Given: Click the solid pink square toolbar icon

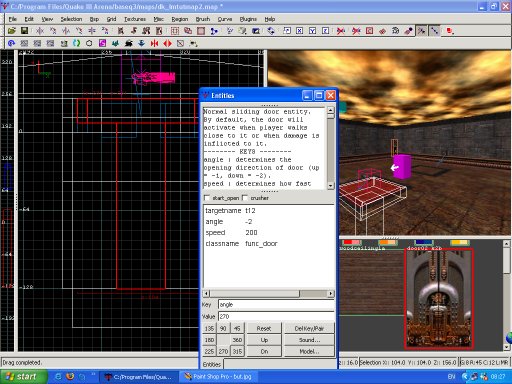Looking at the screenshot, I should click(201, 31).
